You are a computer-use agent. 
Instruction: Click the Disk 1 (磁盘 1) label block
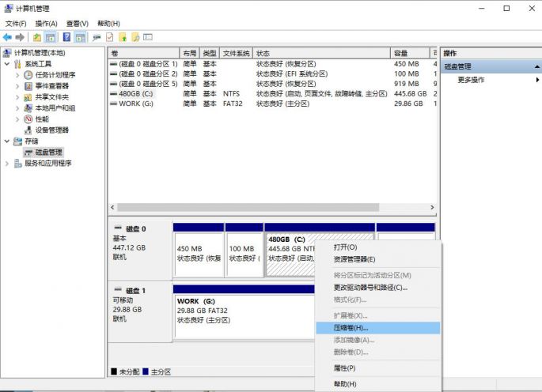click(140, 312)
